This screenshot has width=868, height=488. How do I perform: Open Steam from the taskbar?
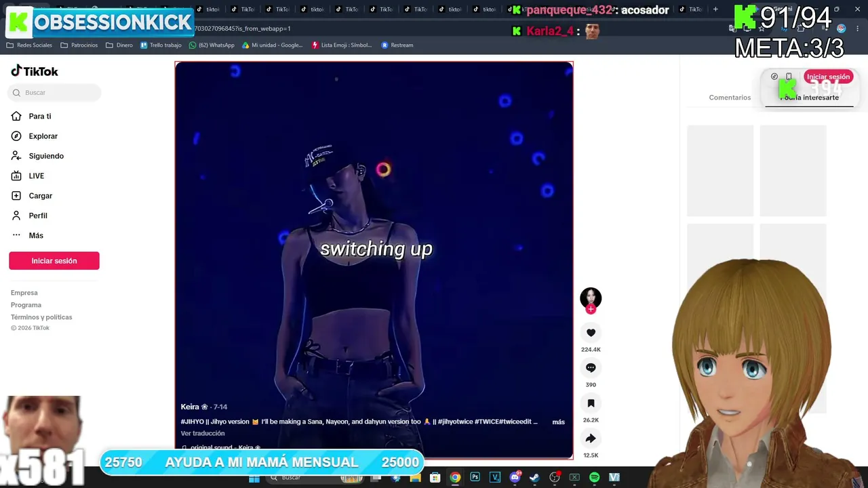click(534, 478)
